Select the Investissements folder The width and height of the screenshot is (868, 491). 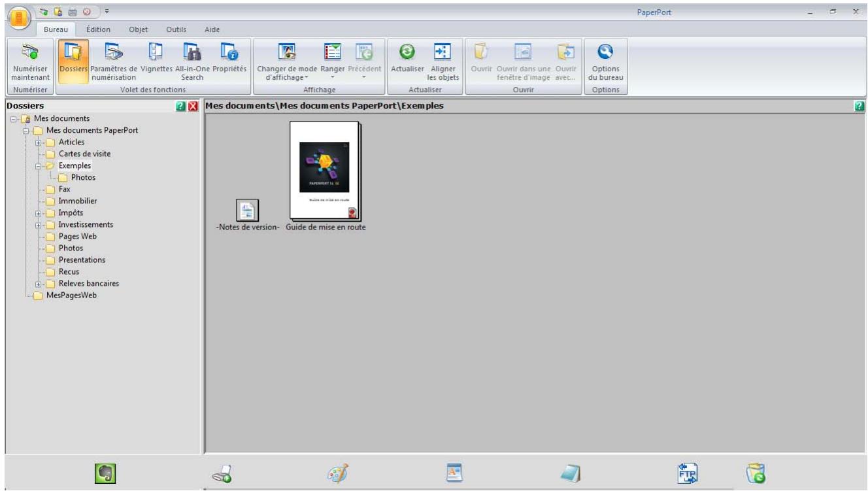pyautogui.click(x=86, y=224)
